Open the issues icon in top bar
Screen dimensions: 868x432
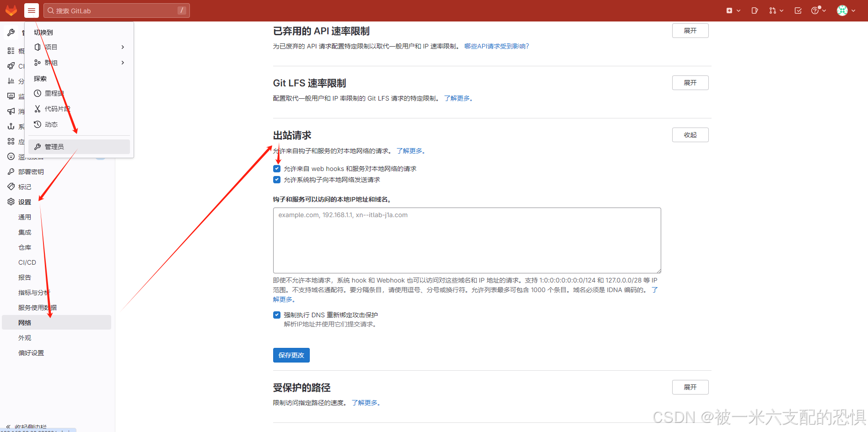tap(755, 11)
